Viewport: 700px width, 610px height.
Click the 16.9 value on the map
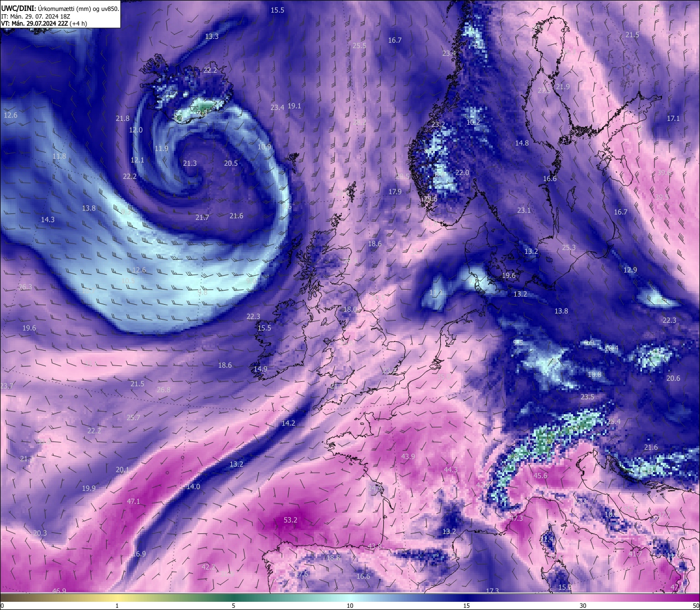coord(139,554)
